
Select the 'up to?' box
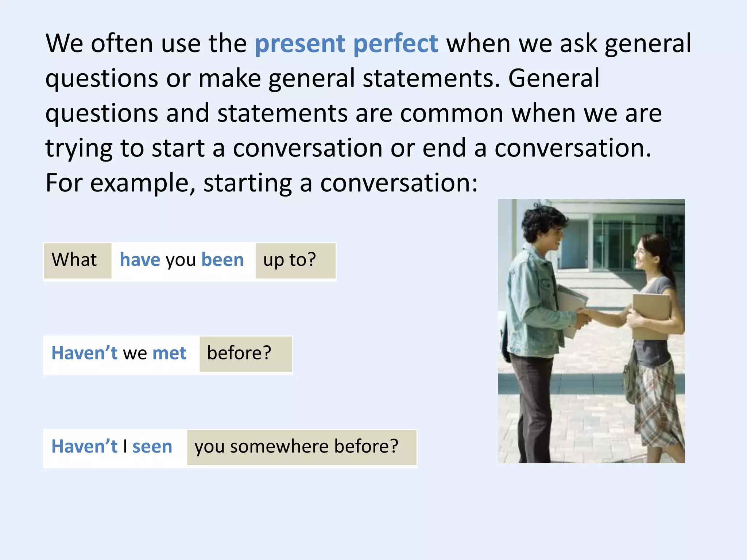pos(295,260)
